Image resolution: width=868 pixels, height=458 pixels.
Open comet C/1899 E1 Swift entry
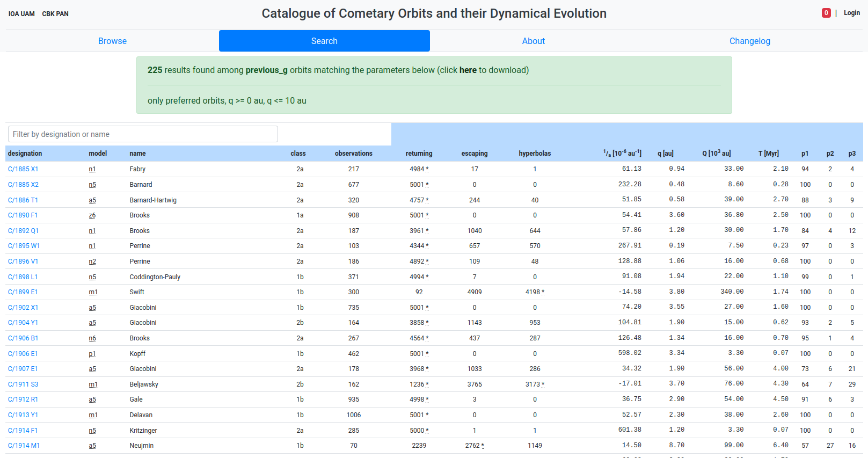pos(23,292)
